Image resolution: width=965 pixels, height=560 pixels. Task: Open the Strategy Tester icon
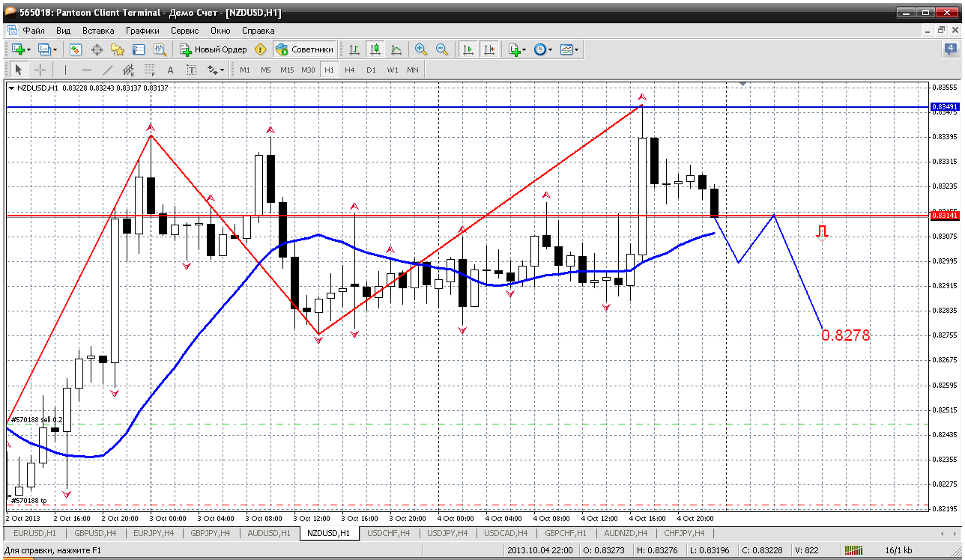pyautogui.click(x=160, y=49)
